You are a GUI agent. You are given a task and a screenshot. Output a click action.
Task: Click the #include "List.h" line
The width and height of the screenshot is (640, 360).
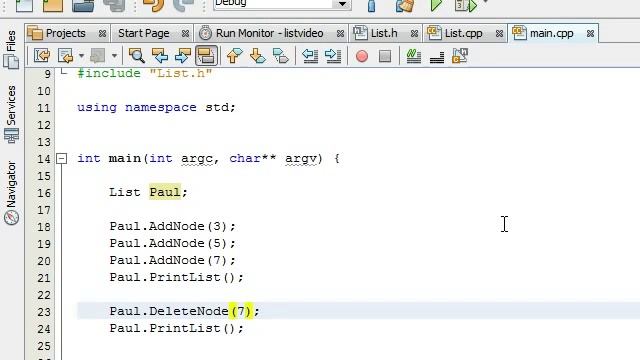point(144,73)
